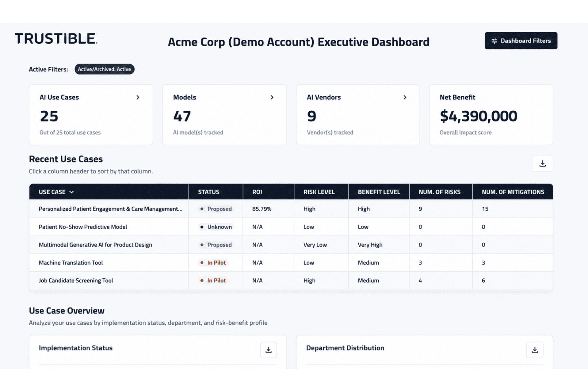The image size is (588, 392).
Task: Download the Department Distribution chart
Action: pyautogui.click(x=535, y=350)
